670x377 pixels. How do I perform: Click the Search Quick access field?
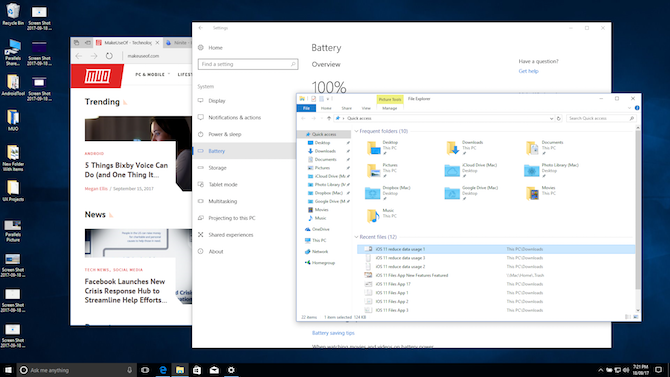tap(600, 118)
